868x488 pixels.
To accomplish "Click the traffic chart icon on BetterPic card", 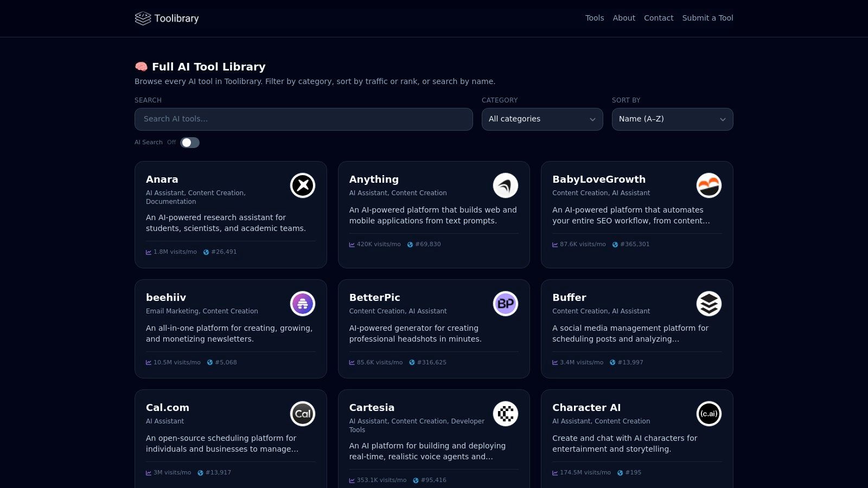I will [352, 363].
